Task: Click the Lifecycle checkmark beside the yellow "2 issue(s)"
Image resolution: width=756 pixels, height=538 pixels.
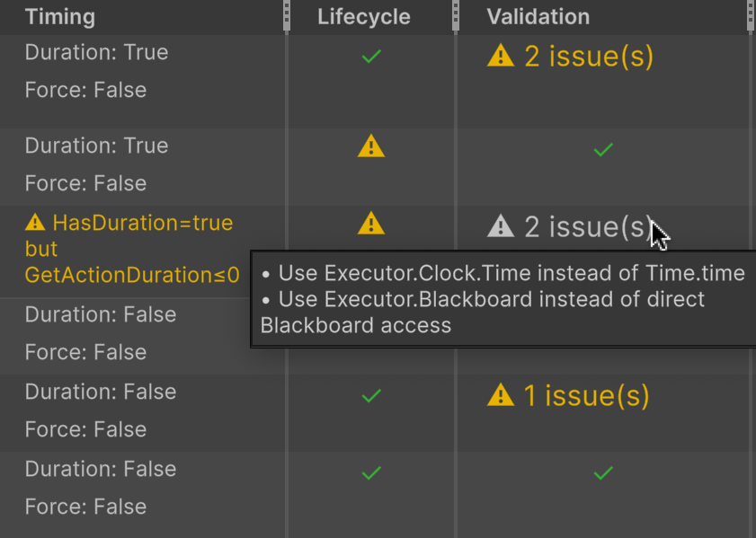Action: pos(370,57)
